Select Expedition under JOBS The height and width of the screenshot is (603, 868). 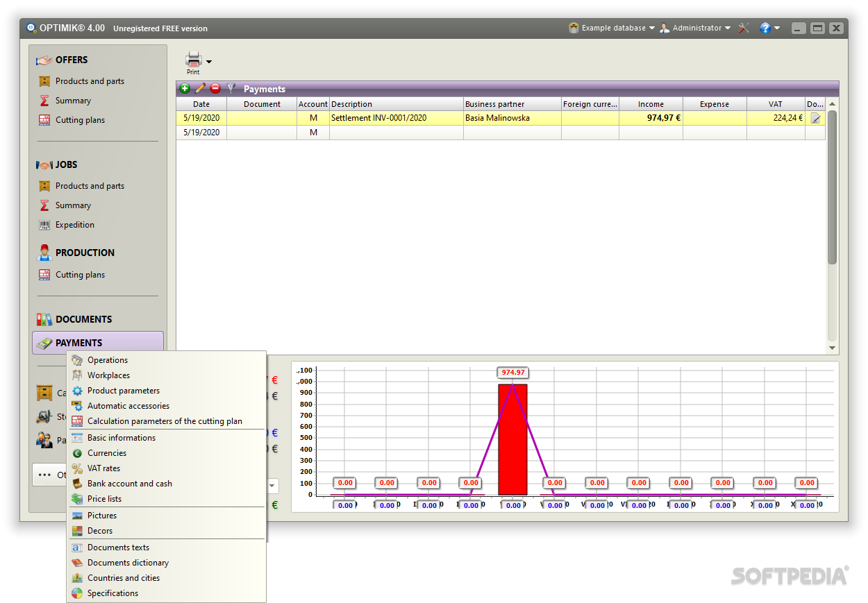pyautogui.click(x=74, y=225)
